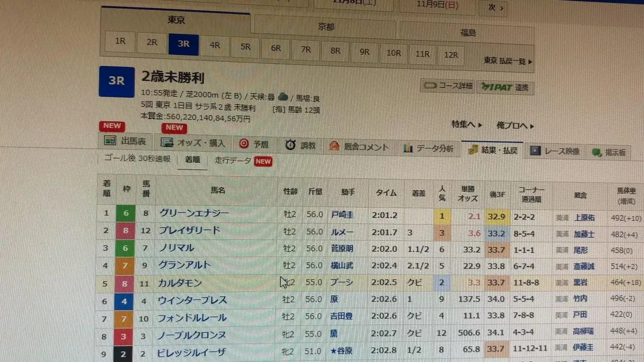Select the 8R race button
The width and height of the screenshot is (644, 362).
[x=335, y=51]
